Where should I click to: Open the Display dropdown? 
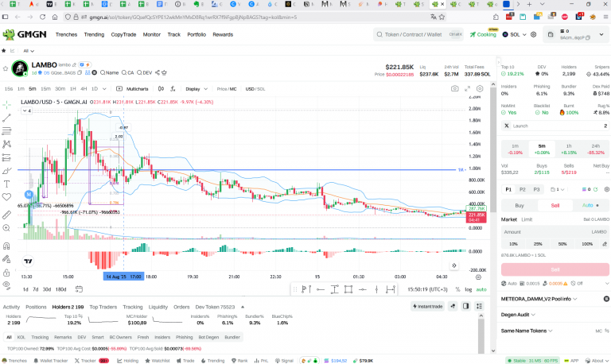tap(197, 89)
